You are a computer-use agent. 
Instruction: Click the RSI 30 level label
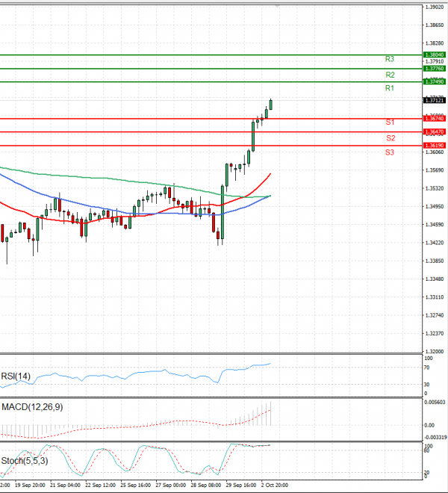coord(426,385)
